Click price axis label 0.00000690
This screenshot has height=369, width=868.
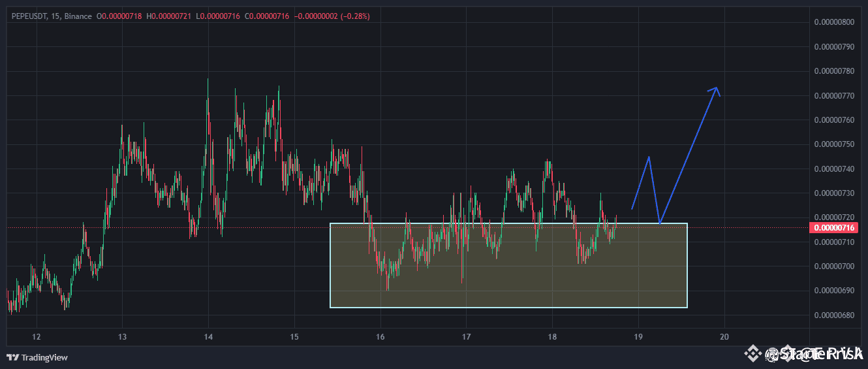(x=833, y=291)
